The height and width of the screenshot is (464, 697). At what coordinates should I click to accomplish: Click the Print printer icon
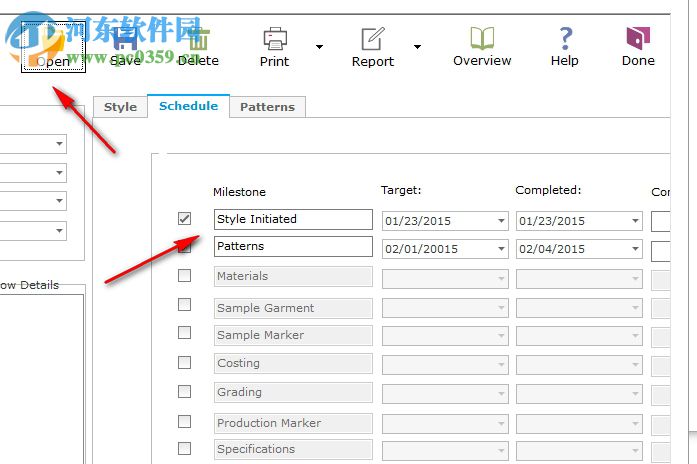(x=274, y=40)
